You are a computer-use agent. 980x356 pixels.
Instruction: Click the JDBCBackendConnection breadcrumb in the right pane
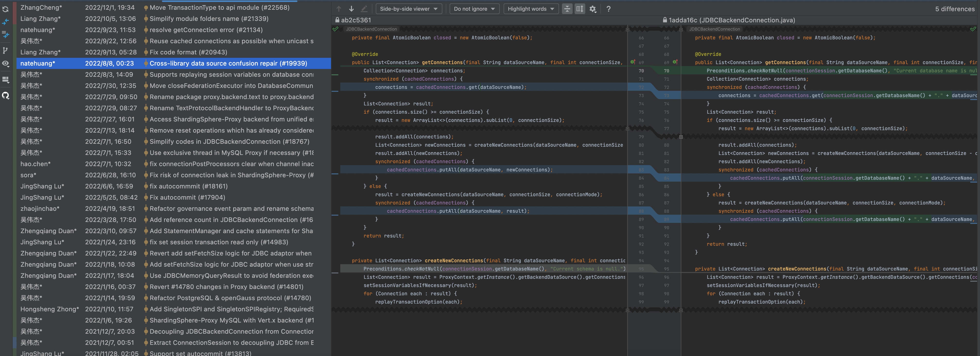[x=714, y=29]
